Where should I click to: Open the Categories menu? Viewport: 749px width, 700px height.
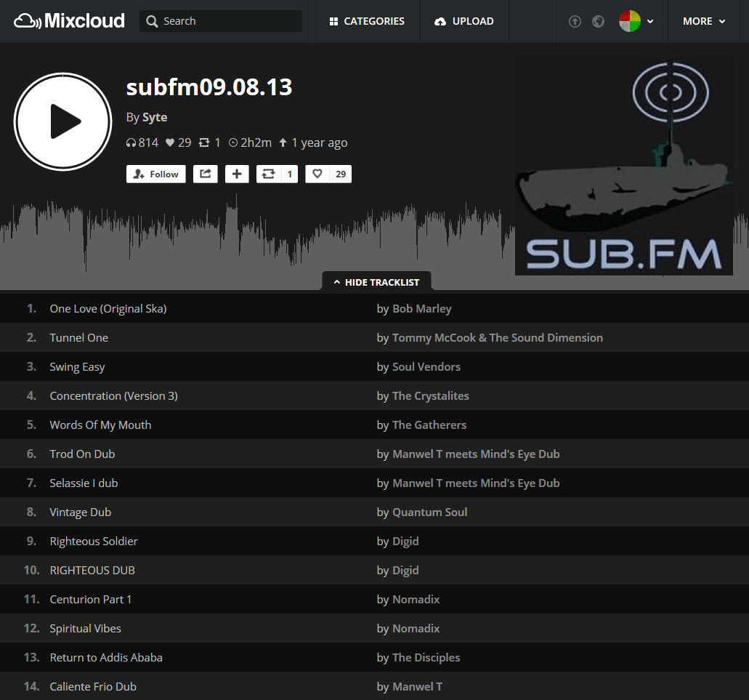(x=367, y=21)
